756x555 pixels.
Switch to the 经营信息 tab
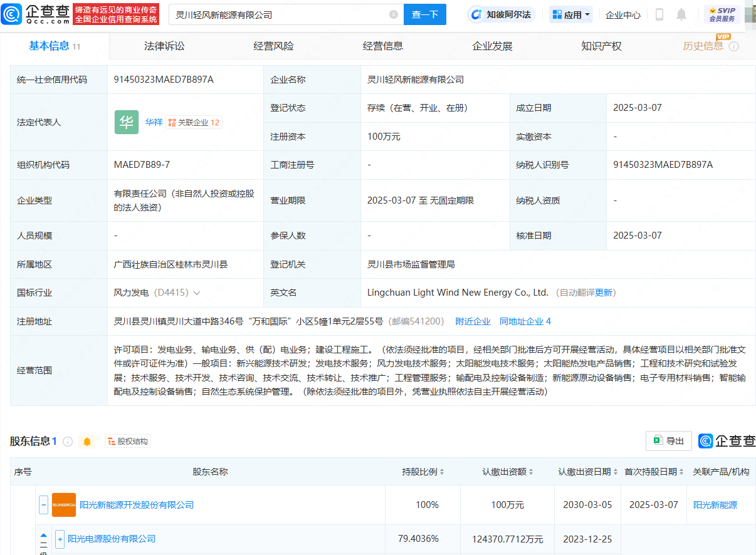pos(383,46)
